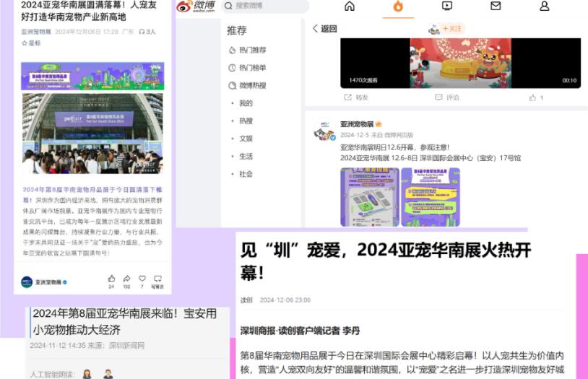
Task: Open the user profile icon
Action: 545,6
